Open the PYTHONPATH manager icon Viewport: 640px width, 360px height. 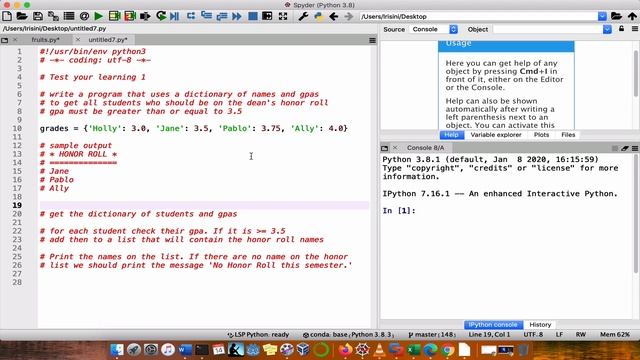[318, 16]
